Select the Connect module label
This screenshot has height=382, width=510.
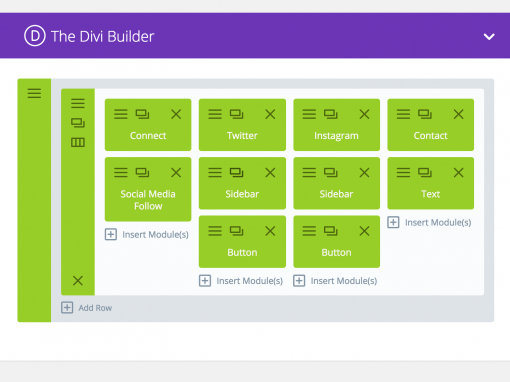(x=148, y=136)
